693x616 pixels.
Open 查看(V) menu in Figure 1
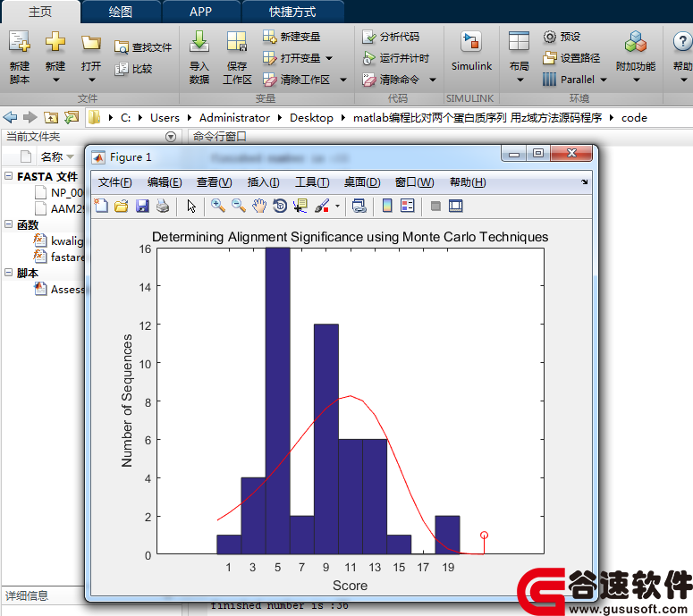pos(214,182)
